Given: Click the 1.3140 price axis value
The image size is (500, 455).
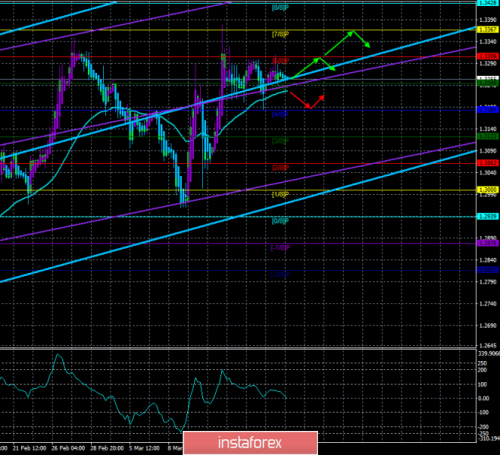Looking at the screenshot, I should pos(488,129).
